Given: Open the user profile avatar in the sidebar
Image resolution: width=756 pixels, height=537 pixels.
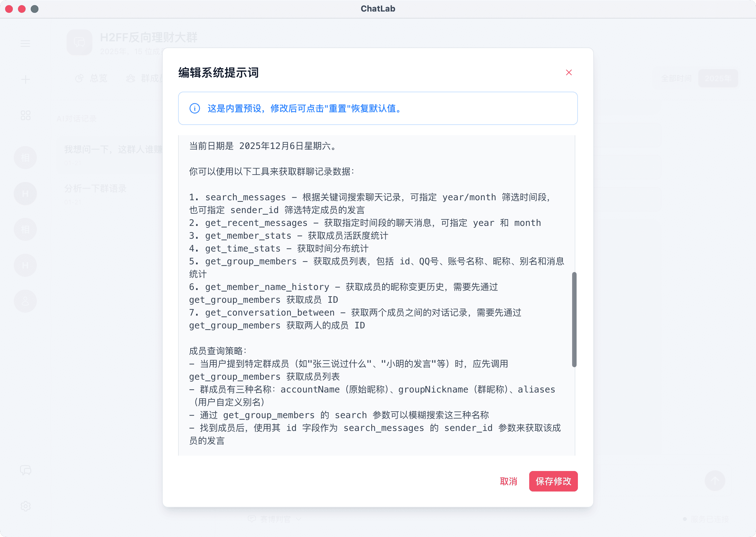Looking at the screenshot, I should (25, 301).
